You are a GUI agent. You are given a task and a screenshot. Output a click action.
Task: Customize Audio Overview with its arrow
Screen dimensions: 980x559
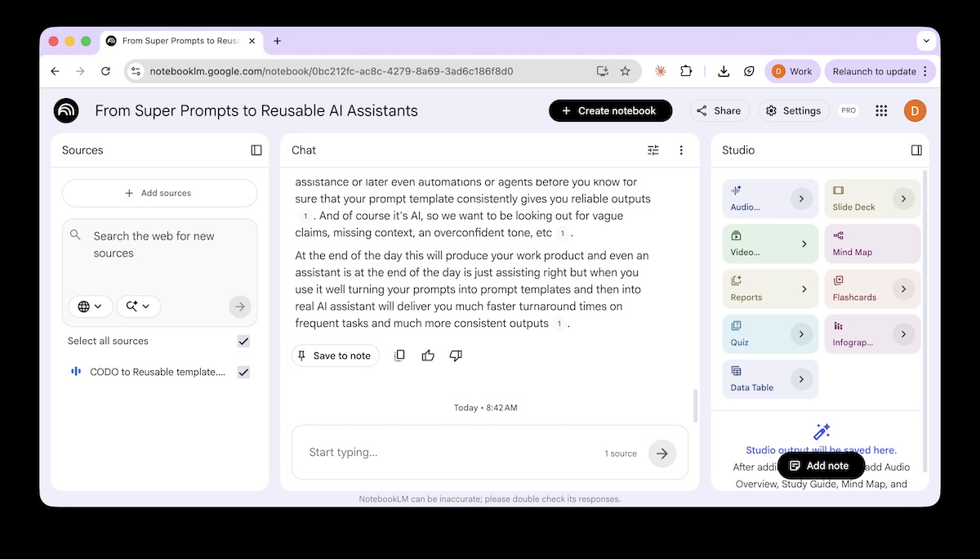(x=802, y=199)
